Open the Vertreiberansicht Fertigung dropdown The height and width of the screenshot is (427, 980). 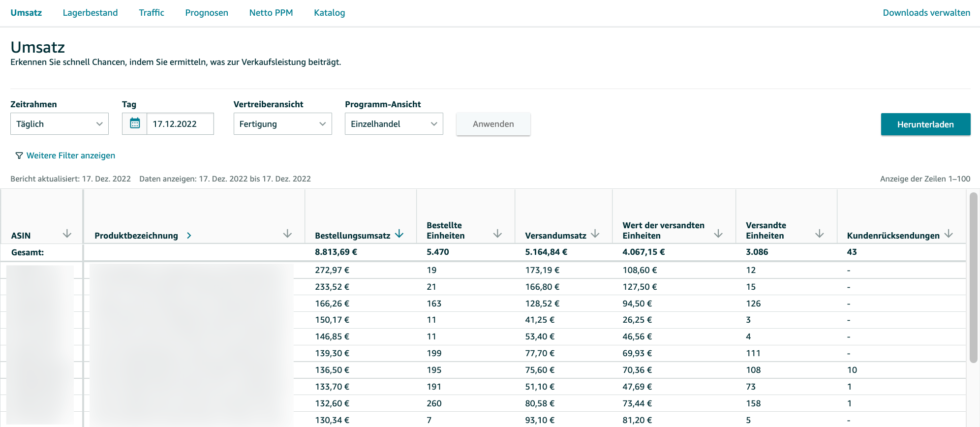click(x=283, y=123)
